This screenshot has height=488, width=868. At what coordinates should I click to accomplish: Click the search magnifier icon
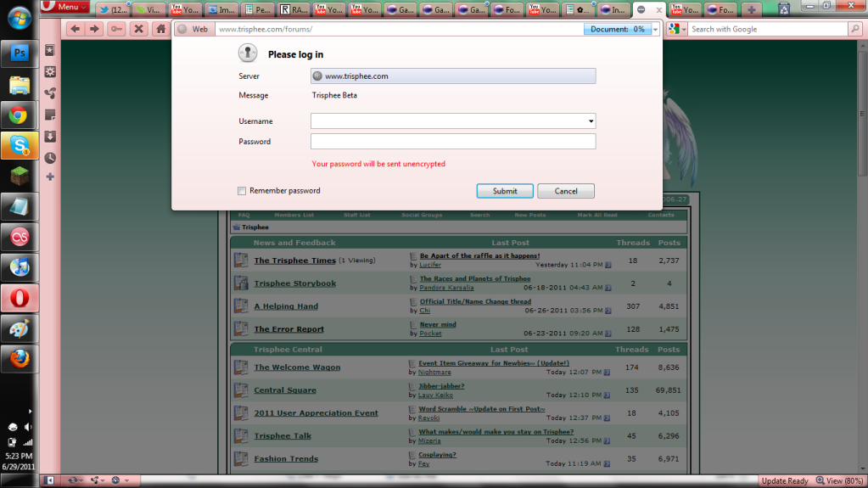tap(855, 29)
